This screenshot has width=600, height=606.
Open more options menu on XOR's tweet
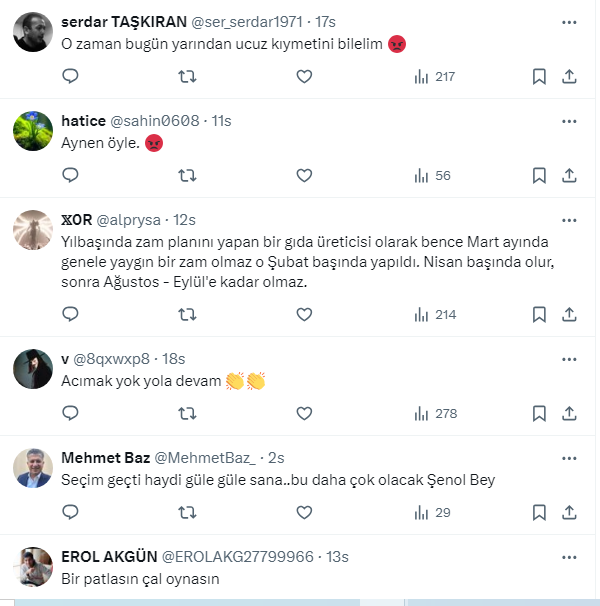pos(569,220)
